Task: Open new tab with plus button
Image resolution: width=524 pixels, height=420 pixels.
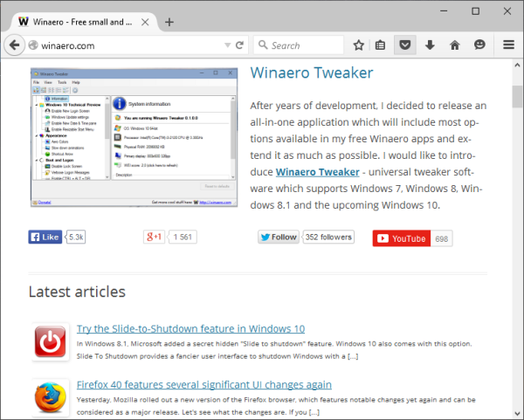Action: coord(169,23)
